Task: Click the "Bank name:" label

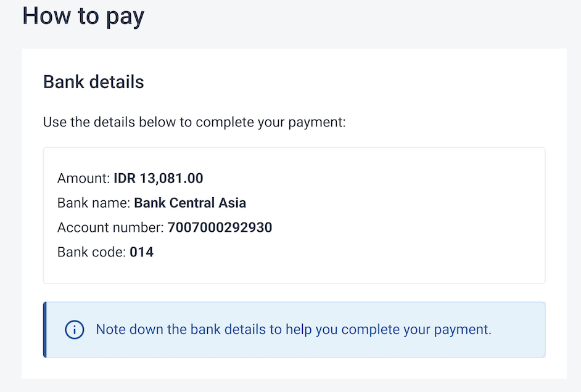Action: point(94,203)
